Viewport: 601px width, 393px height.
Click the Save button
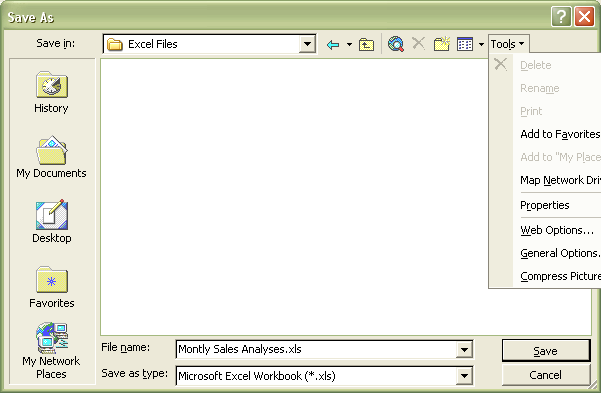tap(546, 350)
